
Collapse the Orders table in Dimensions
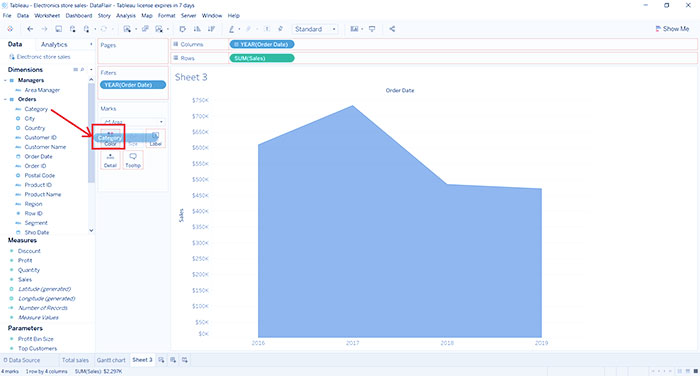pos(5,99)
